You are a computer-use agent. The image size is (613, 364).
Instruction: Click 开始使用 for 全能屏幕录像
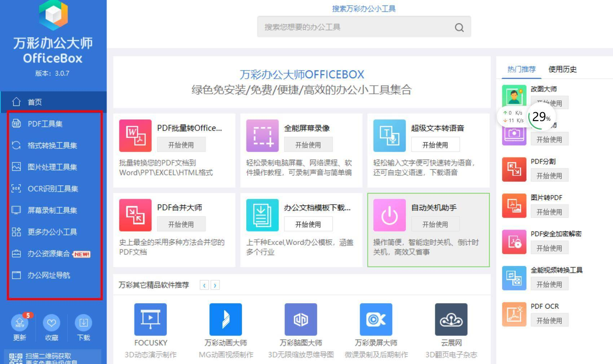coord(308,145)
